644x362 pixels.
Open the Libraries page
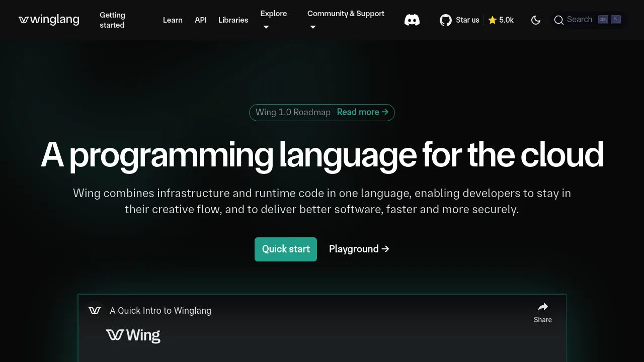tap(233, 20)
